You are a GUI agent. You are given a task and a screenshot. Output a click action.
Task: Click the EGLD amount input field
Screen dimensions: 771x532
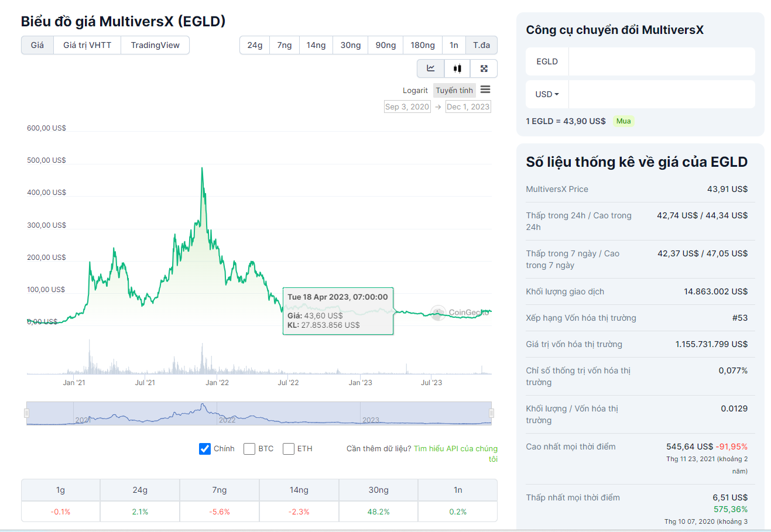pyautogui.click(x=662, y=61)
